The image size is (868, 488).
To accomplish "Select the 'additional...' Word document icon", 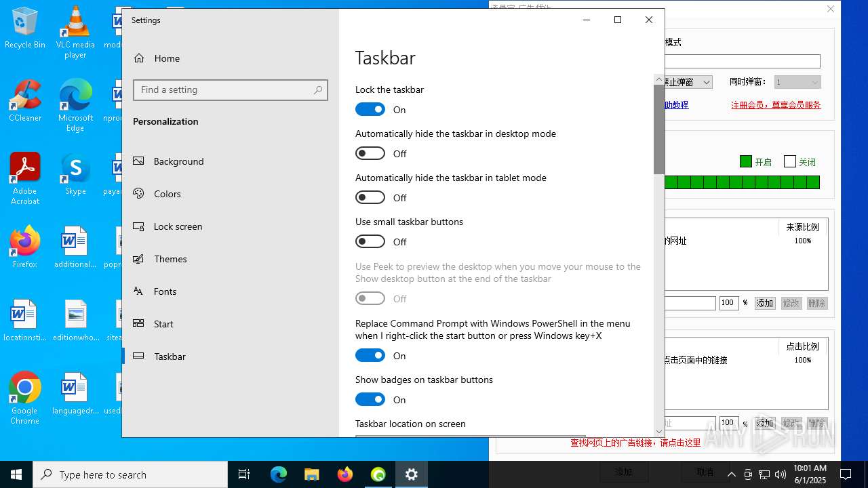I will pos(75,247).
